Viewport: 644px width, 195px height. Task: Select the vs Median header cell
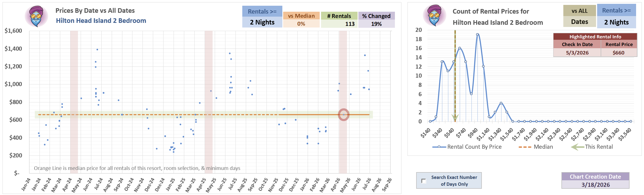301,16
